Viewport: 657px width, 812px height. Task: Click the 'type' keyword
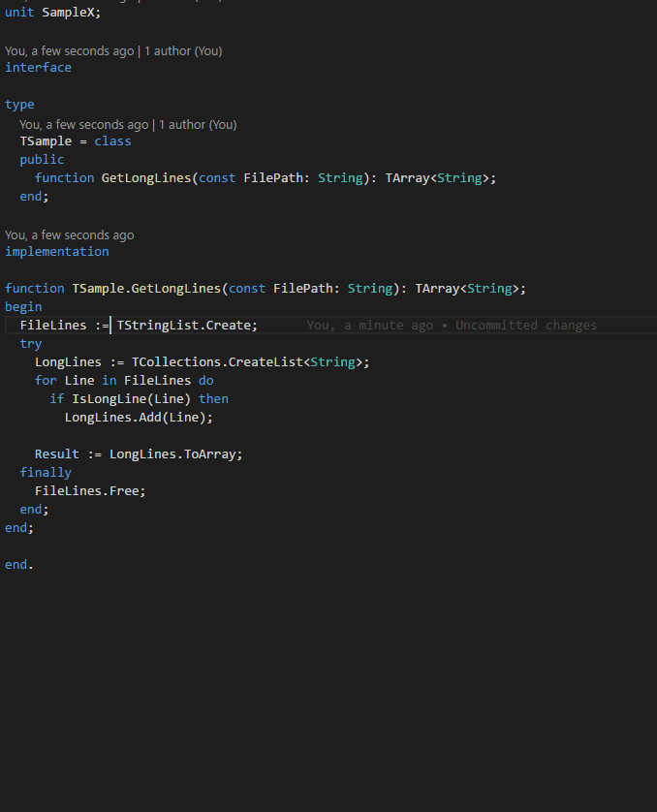[19, 104]
